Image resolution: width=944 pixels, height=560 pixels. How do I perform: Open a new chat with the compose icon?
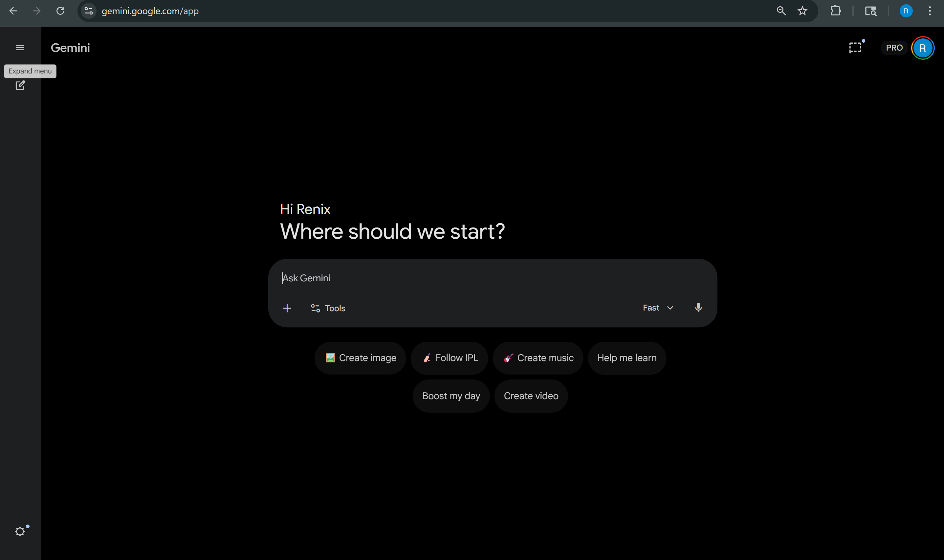click(20, 86)
